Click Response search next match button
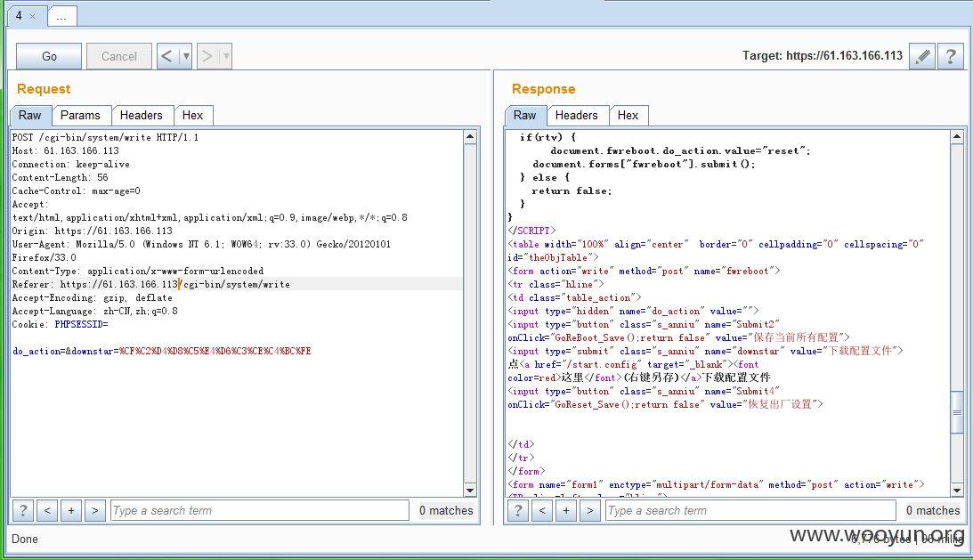This screenshot has height=560, width=973. click(x=590, y=510)
